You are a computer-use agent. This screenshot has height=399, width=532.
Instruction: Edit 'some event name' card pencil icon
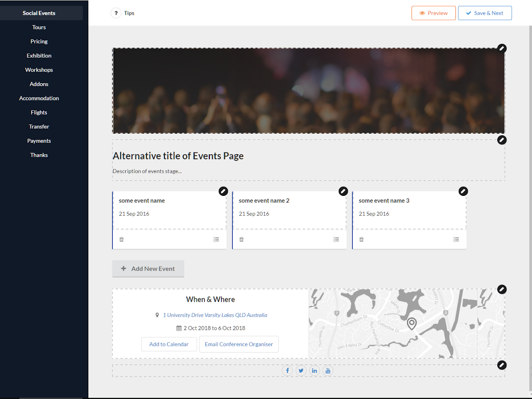click(223, 191)
